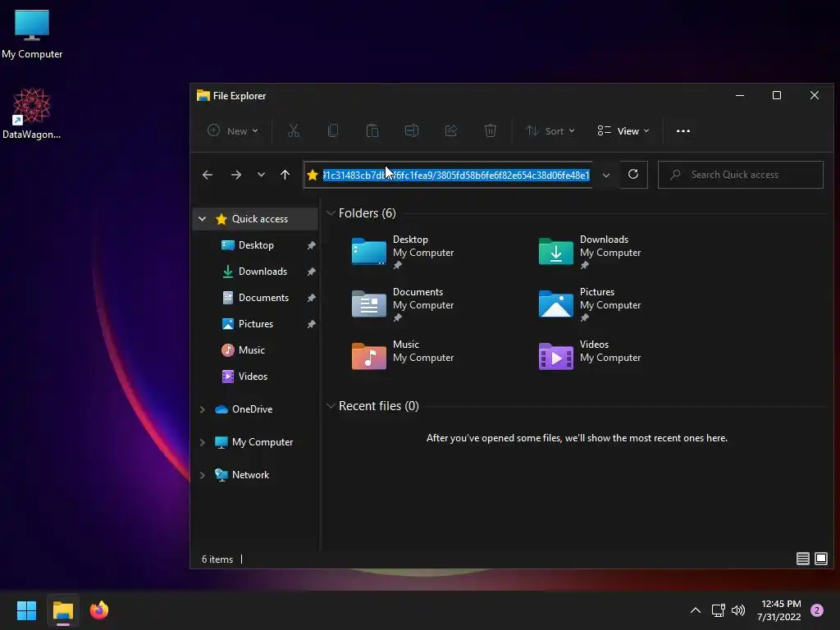This screenshot has height=630, width=840.
Task: Click the pin icon beside sidebar Pictures
Action: coord(311,324)
